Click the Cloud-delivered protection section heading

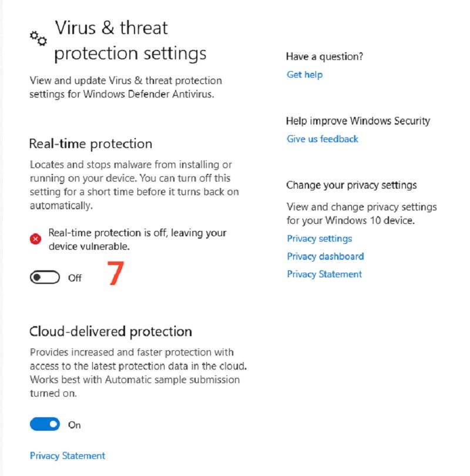[x=110, y=331]
